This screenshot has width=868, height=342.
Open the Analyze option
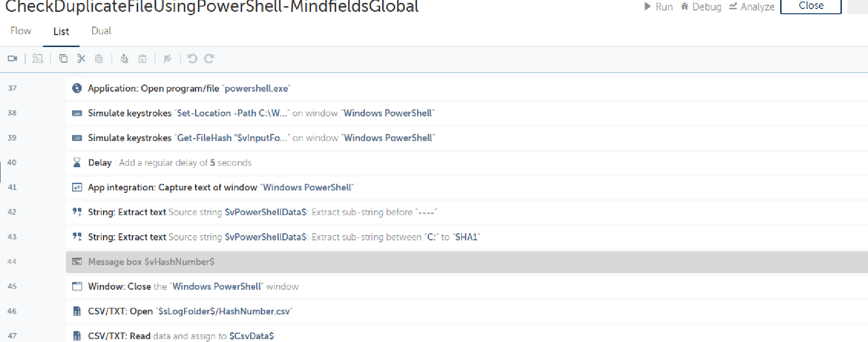coord(752,7)
